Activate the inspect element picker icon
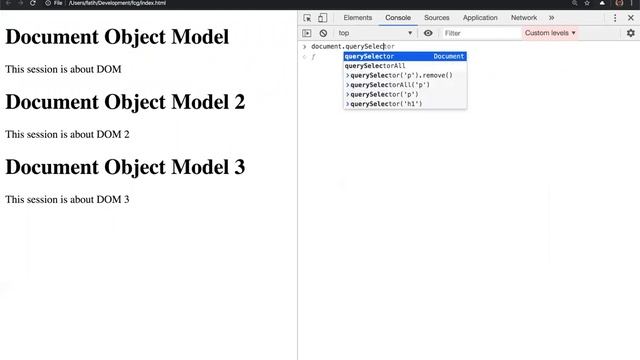 [x=307, y=18]
